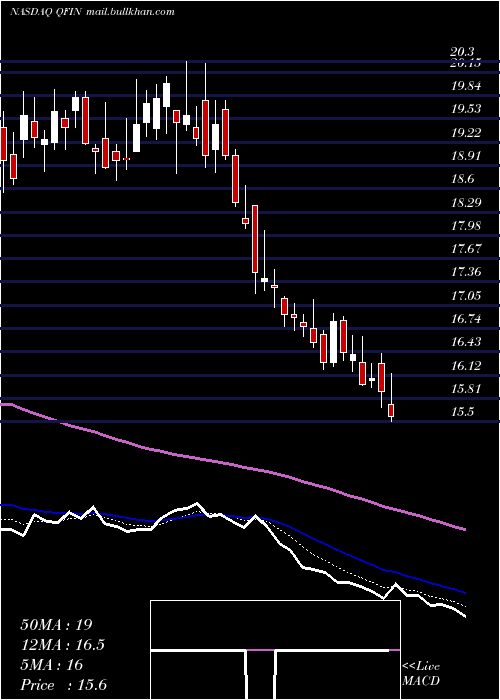This screenshot has width=500, height=700.
Task: Click the 18.29 price axis label
Action: (x=466, y=202)
